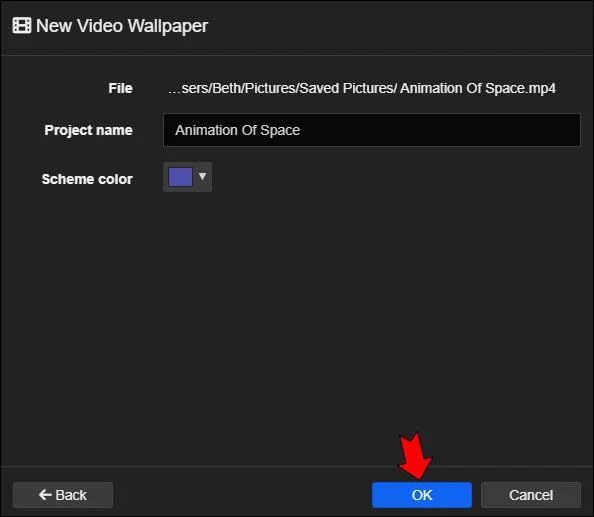Expand the Scheme color picker combo box
This screenshot has width=594, height=517.
(x=187, y=177)
